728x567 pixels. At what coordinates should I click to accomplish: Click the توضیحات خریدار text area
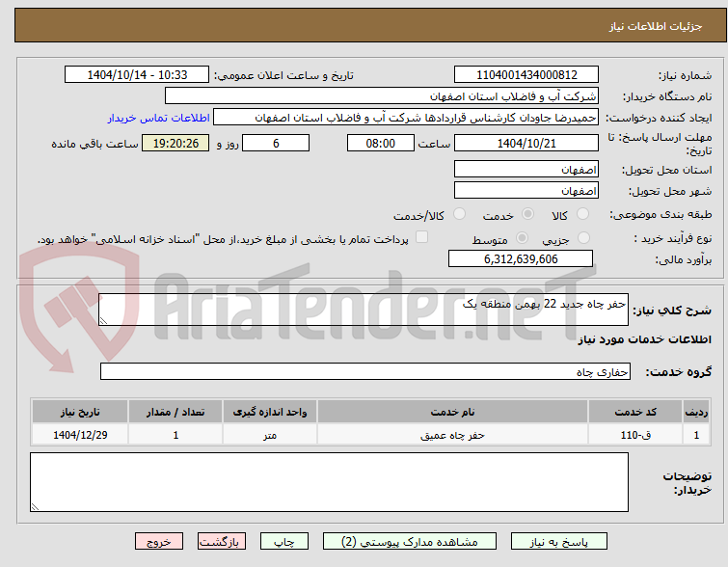329,482
